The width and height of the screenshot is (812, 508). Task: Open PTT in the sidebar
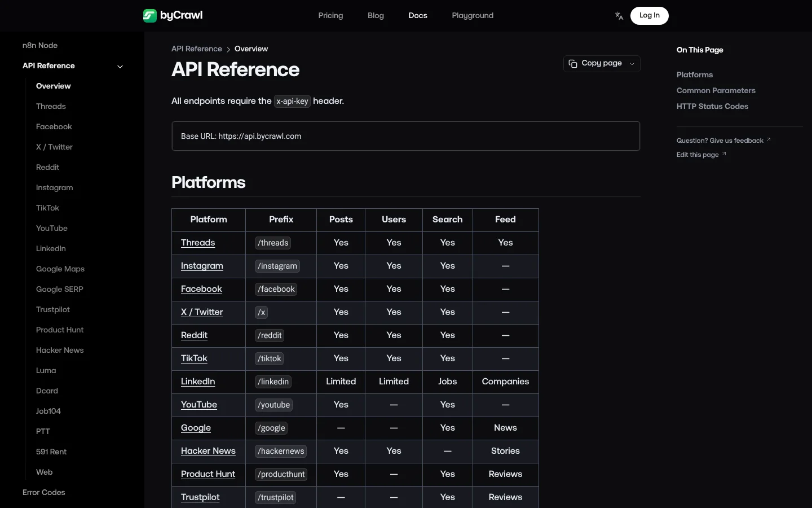pyautogui.click(x=43, y=431)
